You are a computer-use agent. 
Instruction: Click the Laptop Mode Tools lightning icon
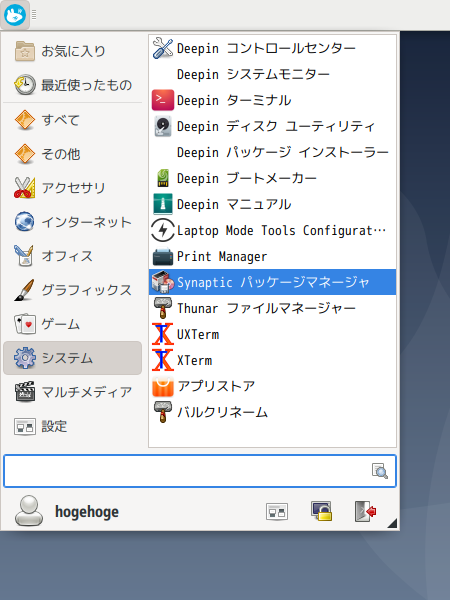tap(163, 230)
